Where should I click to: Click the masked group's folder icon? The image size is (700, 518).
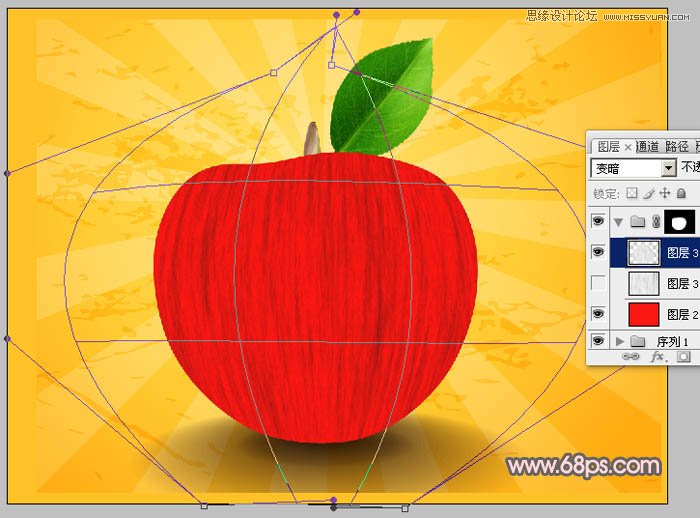(638, 221)
